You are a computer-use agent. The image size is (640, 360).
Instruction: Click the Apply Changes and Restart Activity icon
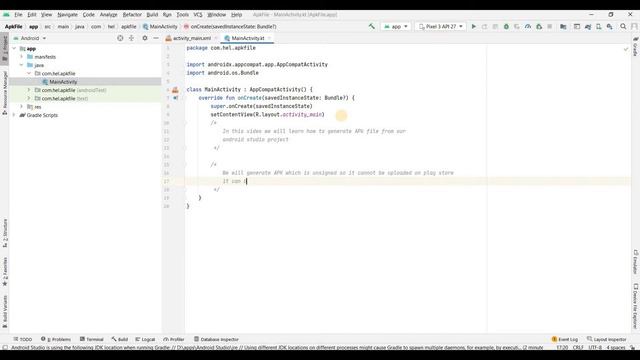[484, 27]
